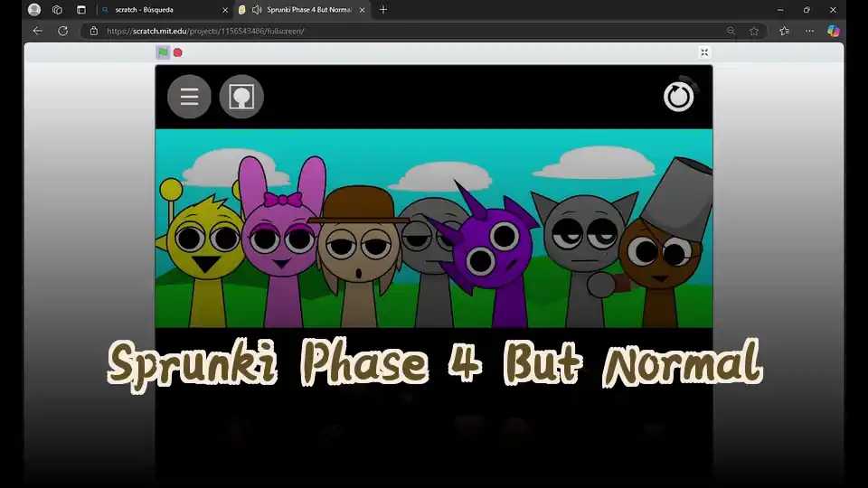Switch to the "scratch - Búsqueda" tab

(156, 10)
